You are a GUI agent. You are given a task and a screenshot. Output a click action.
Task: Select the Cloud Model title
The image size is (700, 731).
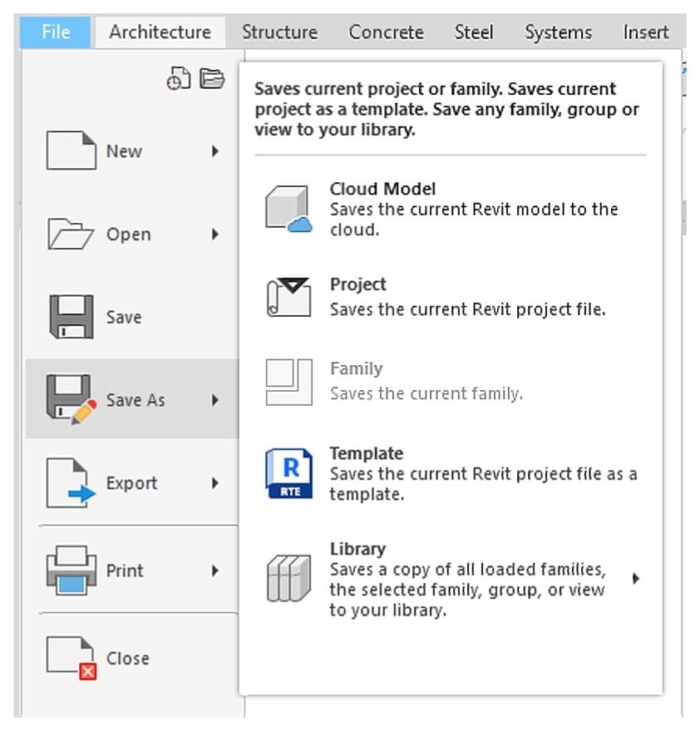click(x=382, y=189)
